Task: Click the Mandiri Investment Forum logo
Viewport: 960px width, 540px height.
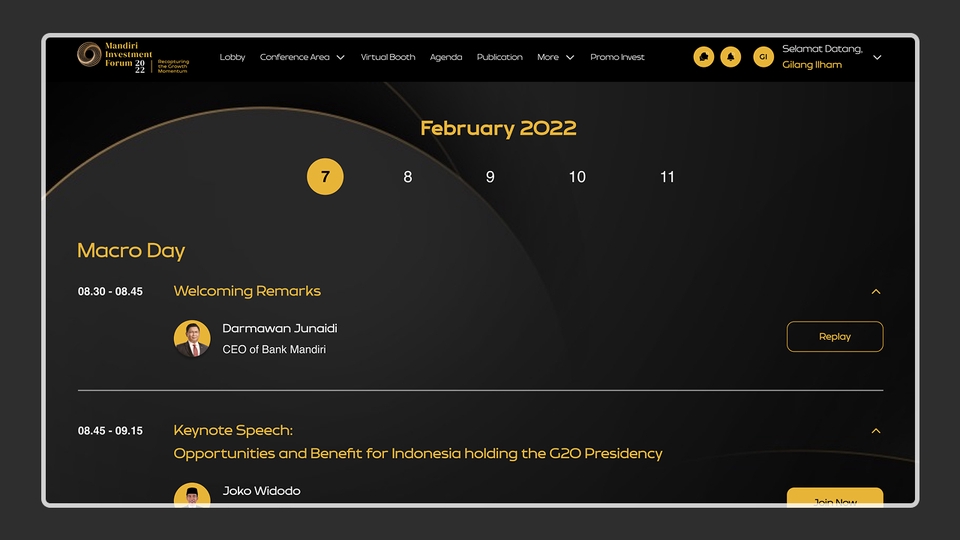Action: (x=133, y=57)
